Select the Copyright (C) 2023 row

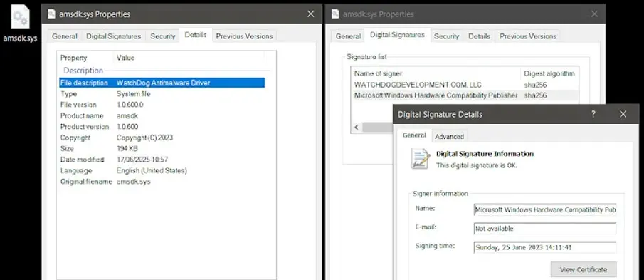162,138
